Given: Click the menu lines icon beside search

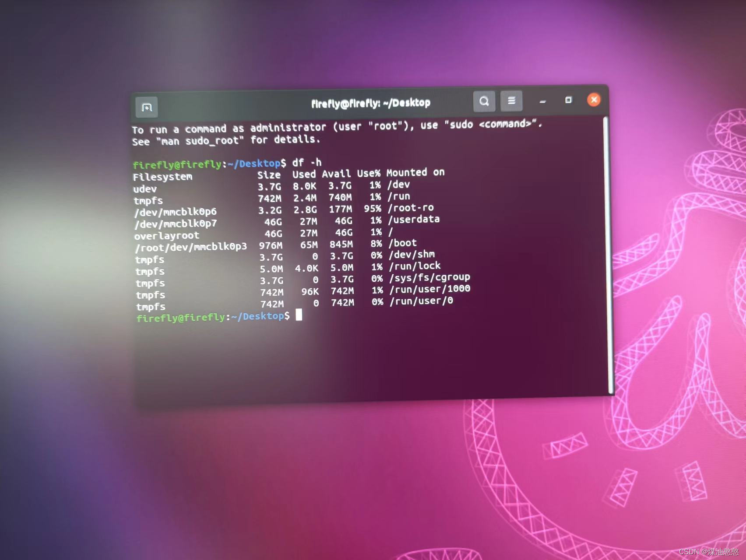Looking at the screenshot, I should [511, 101].
